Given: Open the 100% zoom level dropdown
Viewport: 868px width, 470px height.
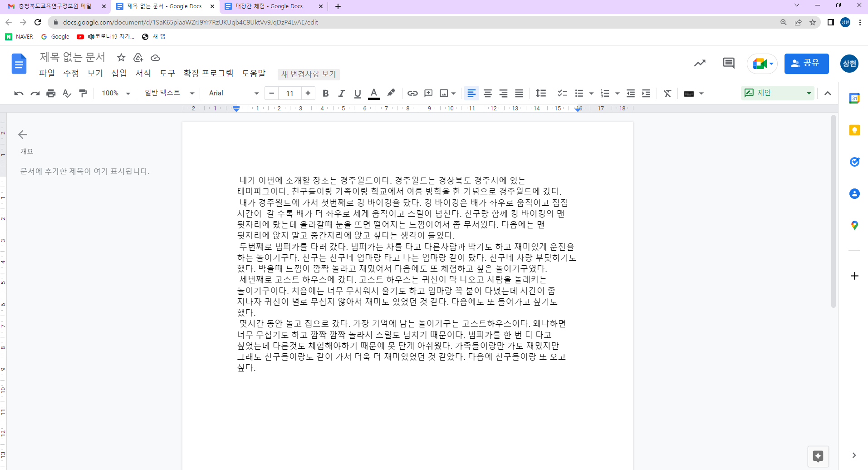Looking at the screenshot, I should (x=116, y=94).
